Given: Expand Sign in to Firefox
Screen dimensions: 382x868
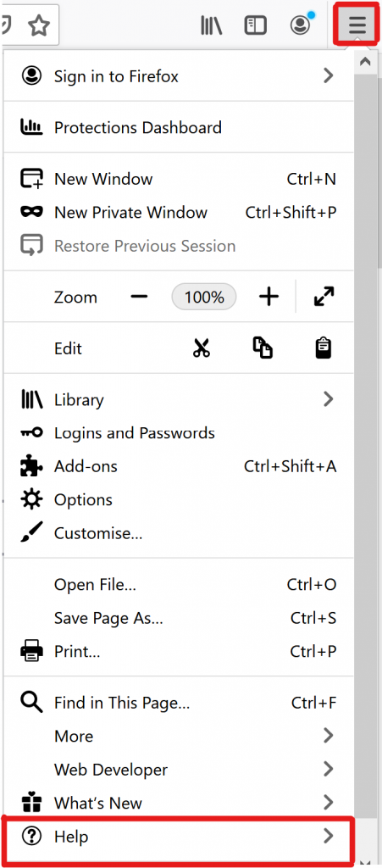Looking at the screenshot, I should tap(178, 75).
